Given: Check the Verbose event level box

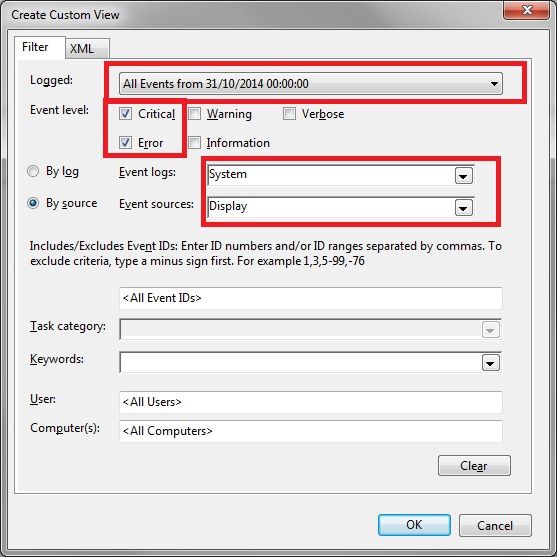Looking at the screenshot, I should tap(289, 114).
